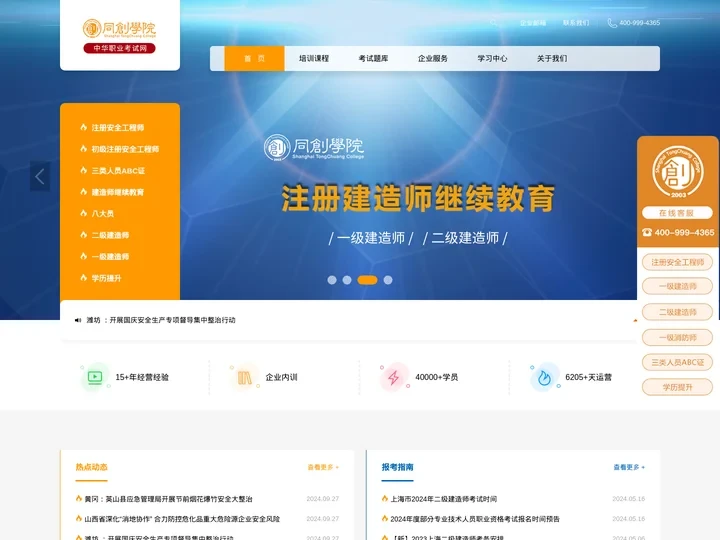Click flame icon next to 八大员

[x=84, y=213]
